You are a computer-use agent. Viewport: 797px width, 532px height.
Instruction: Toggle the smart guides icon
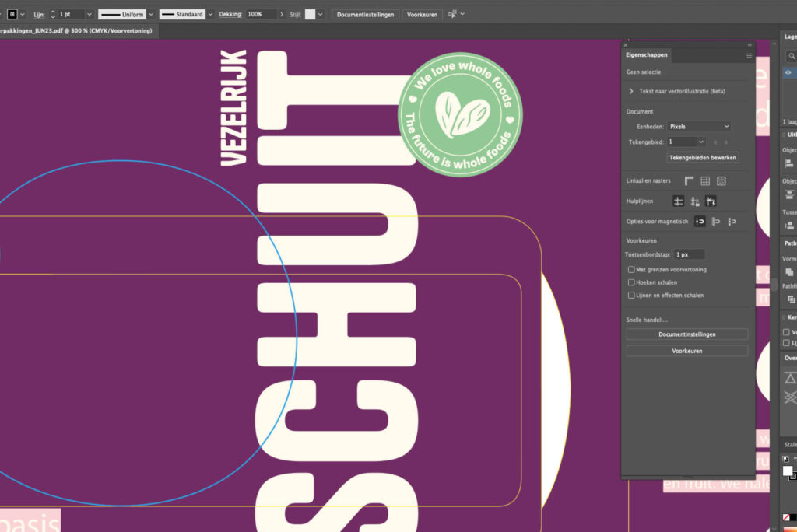(711, 201)
